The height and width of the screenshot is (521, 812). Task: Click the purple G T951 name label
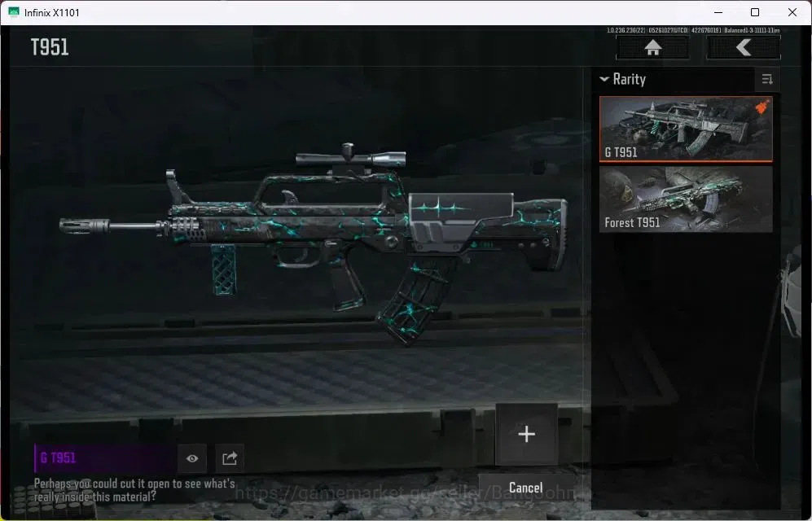58,458
